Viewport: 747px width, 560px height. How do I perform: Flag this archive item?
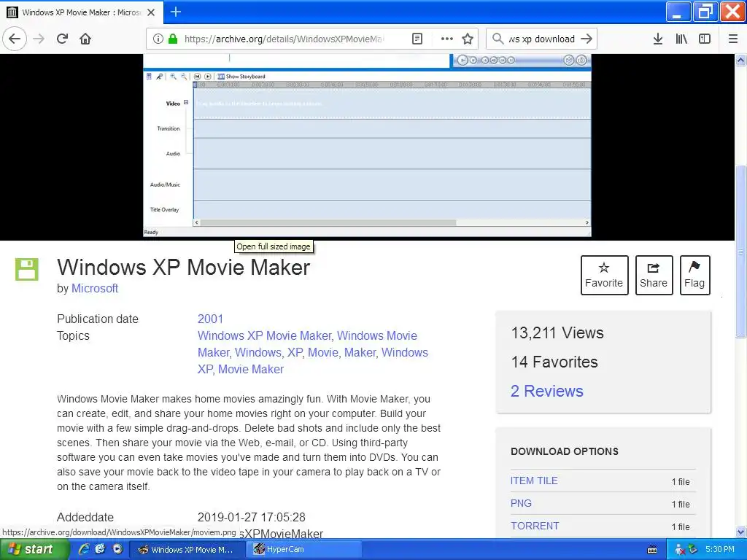tap(694, 275)
